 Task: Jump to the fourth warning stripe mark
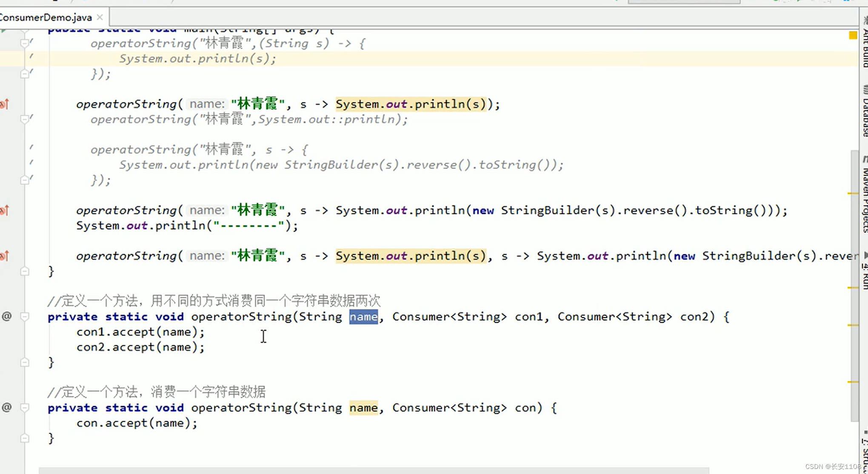point(853,382)
